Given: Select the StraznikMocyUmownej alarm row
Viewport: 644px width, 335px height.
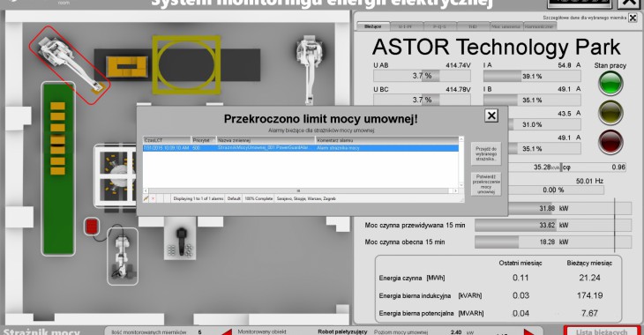Looking at the screenshot, I should [x=301, y=148].
